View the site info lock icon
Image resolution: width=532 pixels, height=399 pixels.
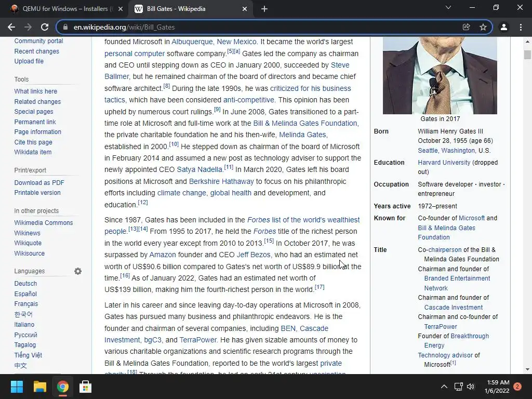pyautogui.click(x=65, y=27)
